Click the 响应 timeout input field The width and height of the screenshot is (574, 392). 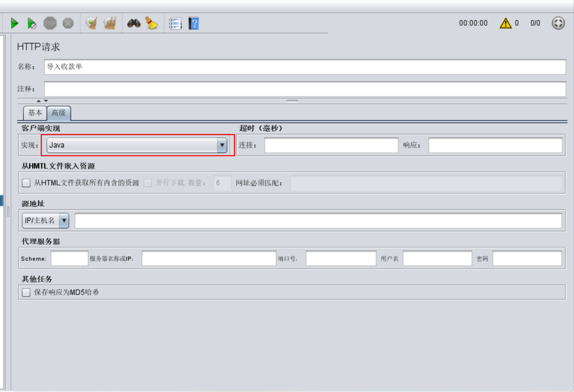[495, 145]
